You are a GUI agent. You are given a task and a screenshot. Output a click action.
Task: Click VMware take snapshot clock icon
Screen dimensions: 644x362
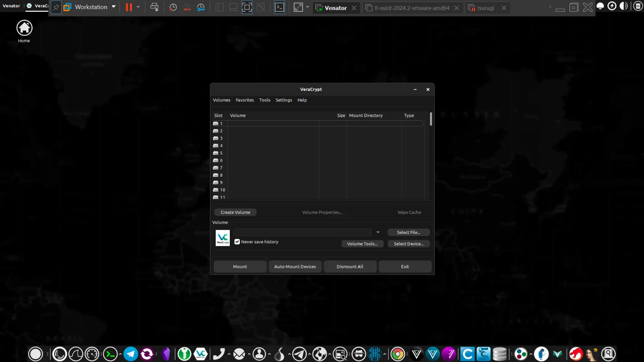[x=173, y=7]
